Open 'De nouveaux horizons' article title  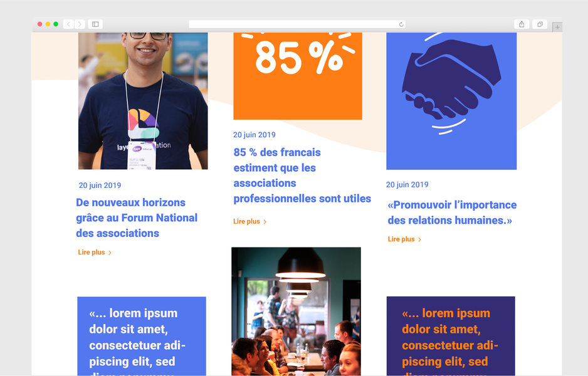pyautogui.click(x=137, y=218)
